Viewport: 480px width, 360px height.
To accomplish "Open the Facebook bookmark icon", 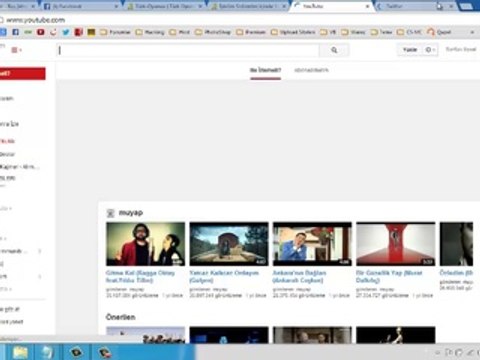I will (15, 32).
